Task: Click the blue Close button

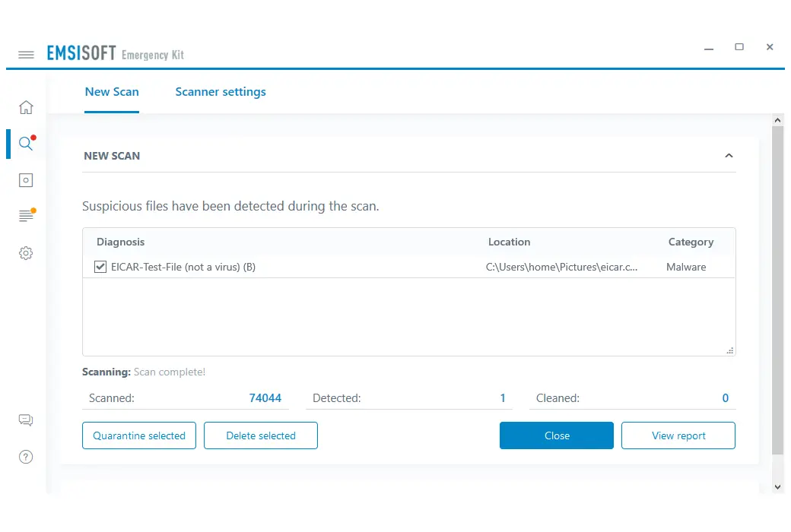Action: (557, 435)
